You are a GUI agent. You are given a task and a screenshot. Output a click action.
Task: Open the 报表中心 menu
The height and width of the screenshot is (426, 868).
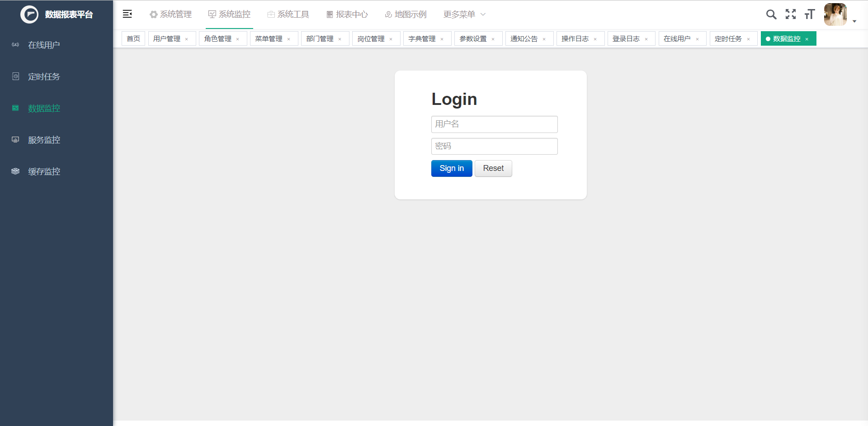pos(347,14)
